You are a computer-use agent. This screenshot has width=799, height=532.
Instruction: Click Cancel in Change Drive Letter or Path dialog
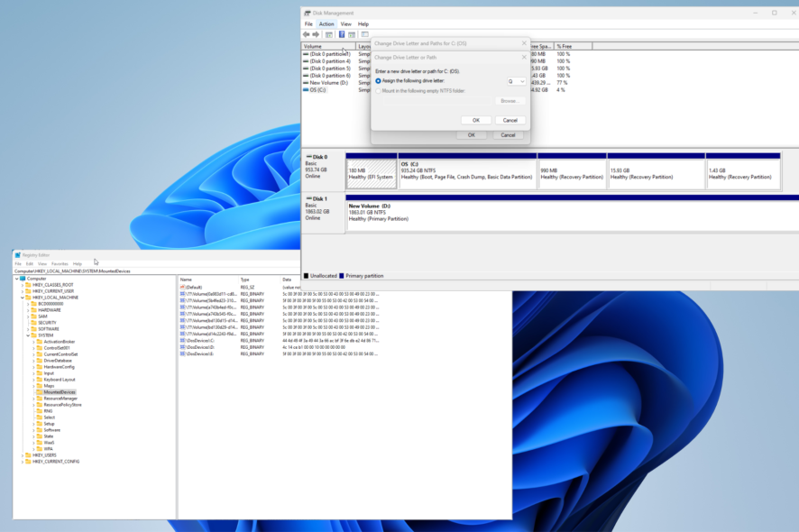pyautogui.click(x=510, y=120)
